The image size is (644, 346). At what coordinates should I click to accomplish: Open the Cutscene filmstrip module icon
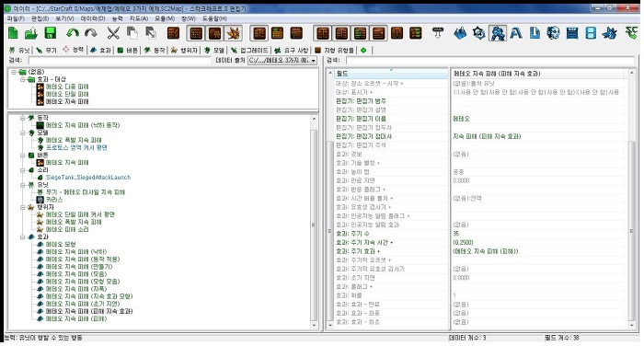coord(591,33)
